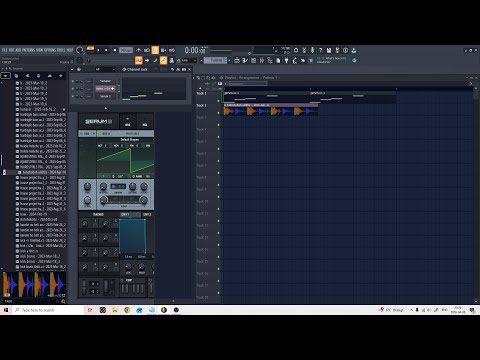Screen dimensions: 480x360
Task: Open the PATTERNS menu
Action: 28,50
